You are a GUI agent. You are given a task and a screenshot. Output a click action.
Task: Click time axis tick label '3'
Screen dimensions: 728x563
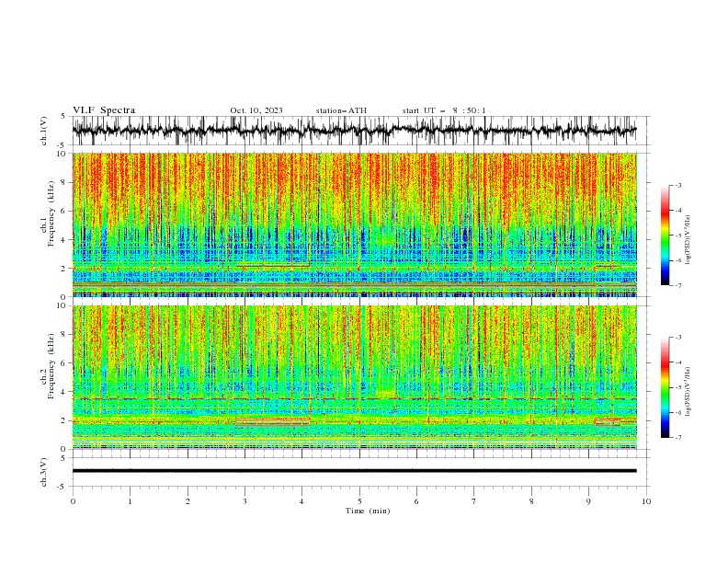coord(245,501)
